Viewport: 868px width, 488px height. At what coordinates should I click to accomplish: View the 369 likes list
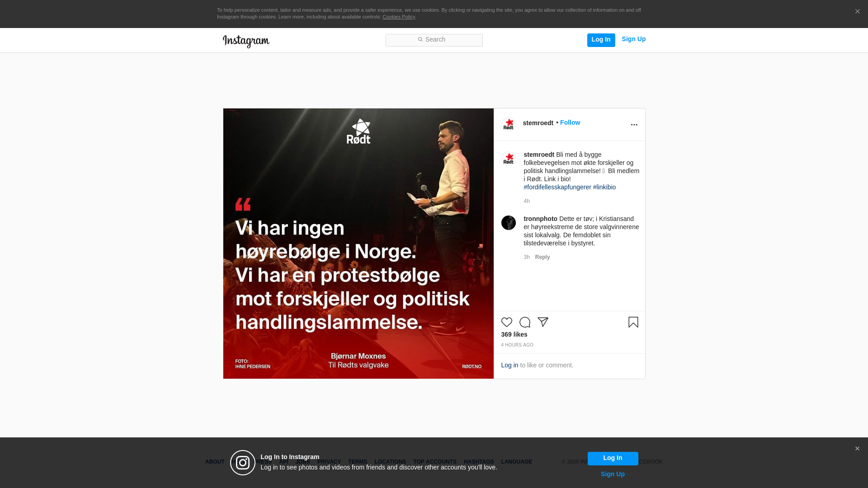[514, 335]
